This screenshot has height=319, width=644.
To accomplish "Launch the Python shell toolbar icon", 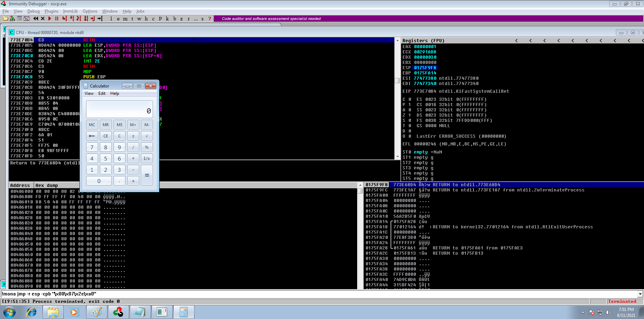I will tap(12, 19).
